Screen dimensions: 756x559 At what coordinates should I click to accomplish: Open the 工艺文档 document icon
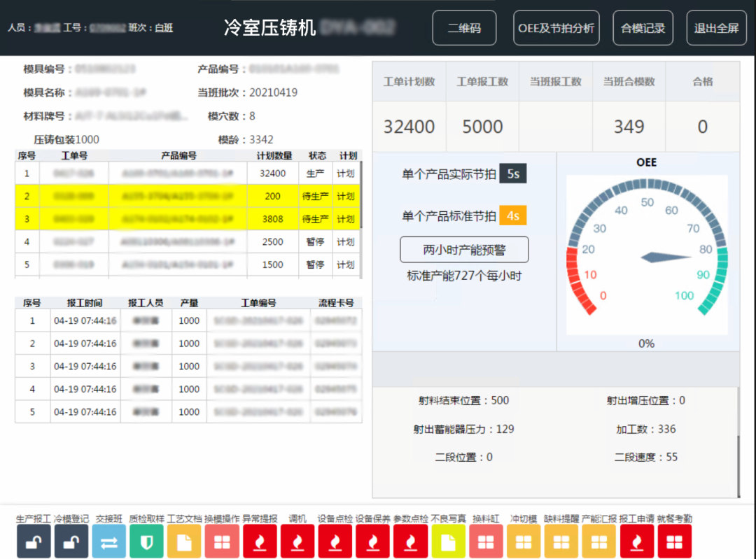click(x=184, y=541)
